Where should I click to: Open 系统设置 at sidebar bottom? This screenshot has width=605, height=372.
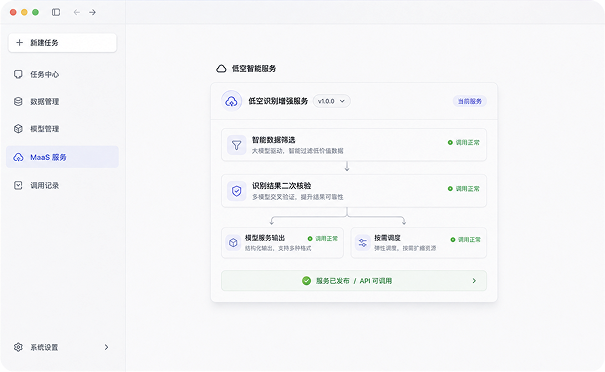(63, 347)
